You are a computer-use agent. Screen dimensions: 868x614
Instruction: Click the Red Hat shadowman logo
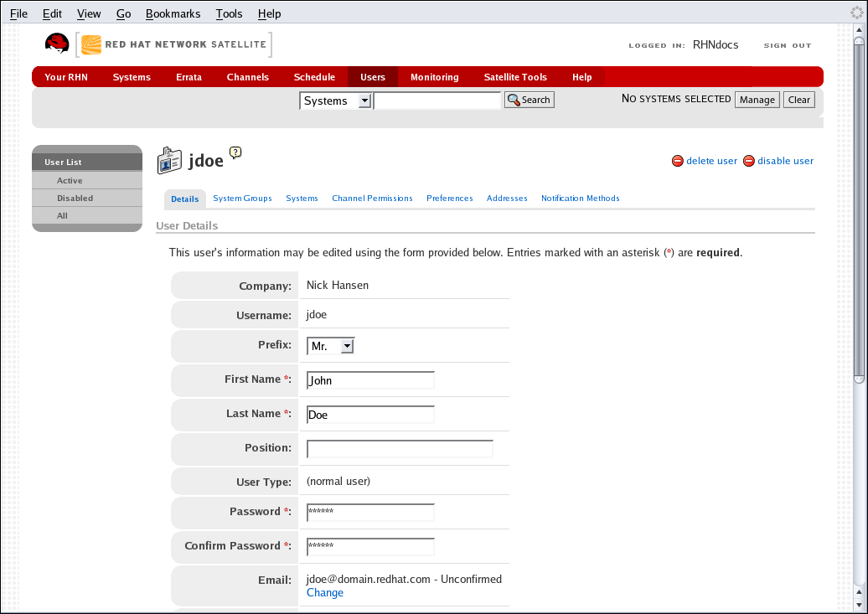coord(57,44)
